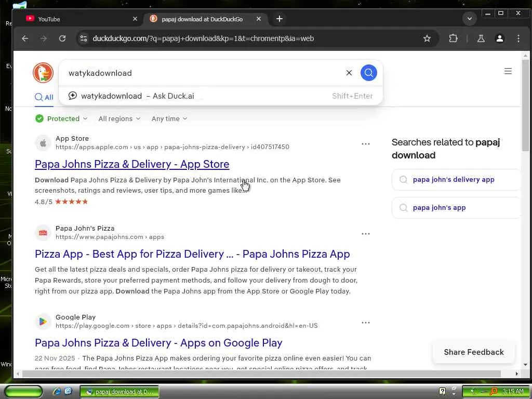The height and width of the screenshot is (399, 532).
Task: Open Internet Explorer icon in quick launch
Action: 57,391
